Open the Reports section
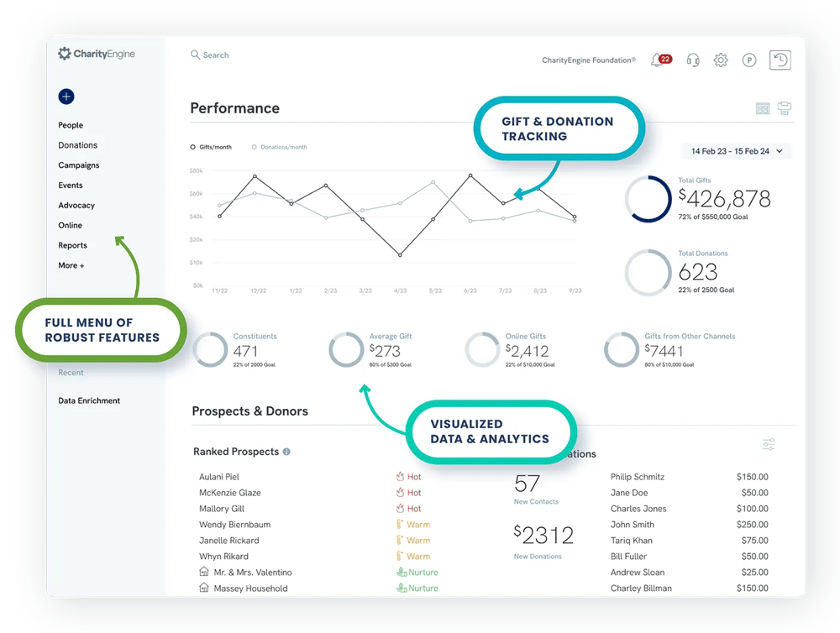840x633 pixels. [72, 245]
